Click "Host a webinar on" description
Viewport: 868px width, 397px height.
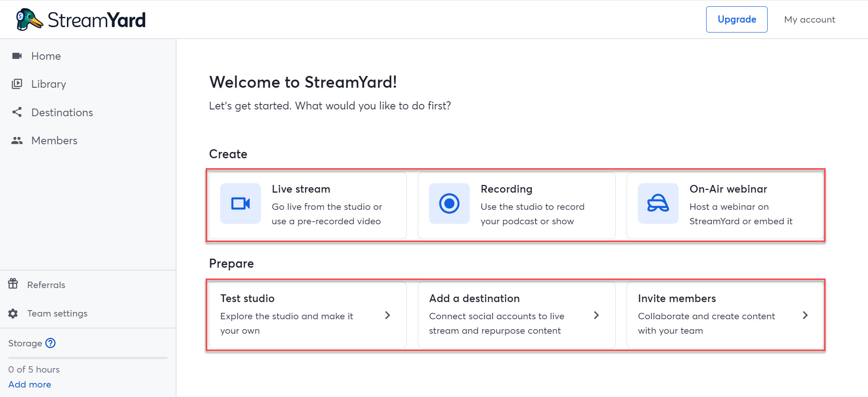(729, 207)
